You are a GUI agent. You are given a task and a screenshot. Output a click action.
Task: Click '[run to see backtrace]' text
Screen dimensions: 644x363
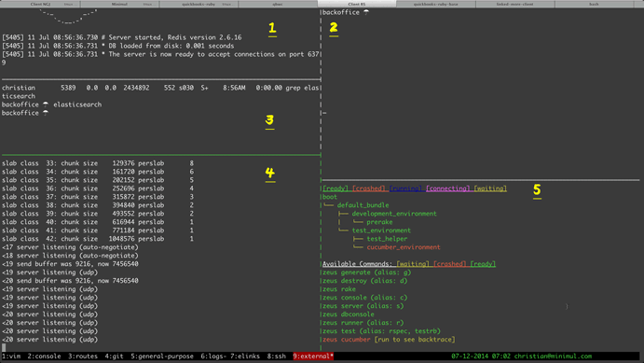tap(415, 340)
